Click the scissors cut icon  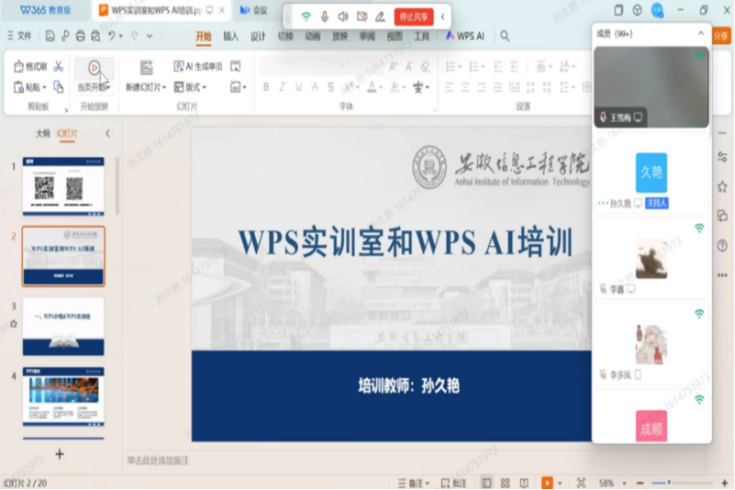click(x=59, y=67)
